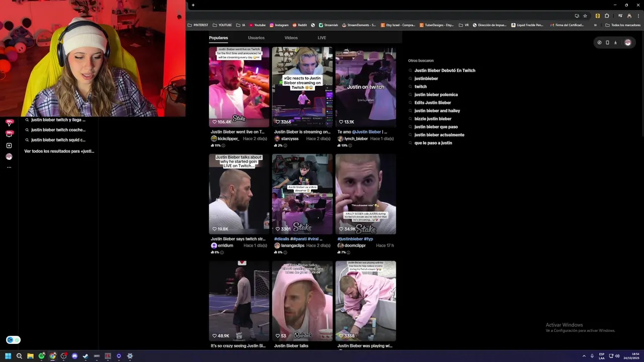The image size is (644, 362).
Task: Open TikTok messages inbox with 99+ badge
Action: pos(9,134)
